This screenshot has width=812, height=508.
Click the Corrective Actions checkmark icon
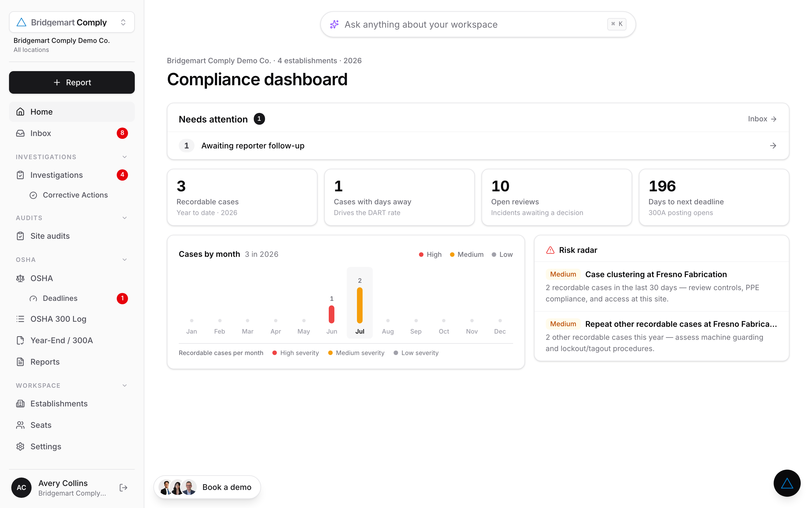click(33, 195)
